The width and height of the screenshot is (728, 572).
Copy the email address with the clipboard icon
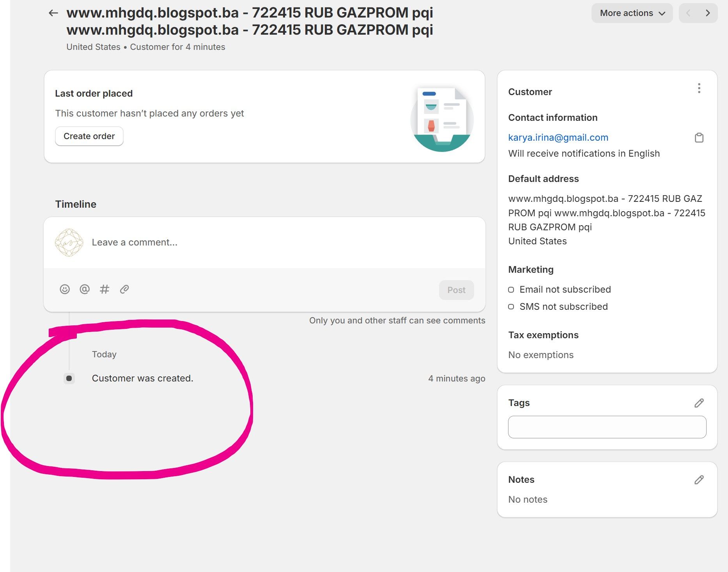coord(699,138)
